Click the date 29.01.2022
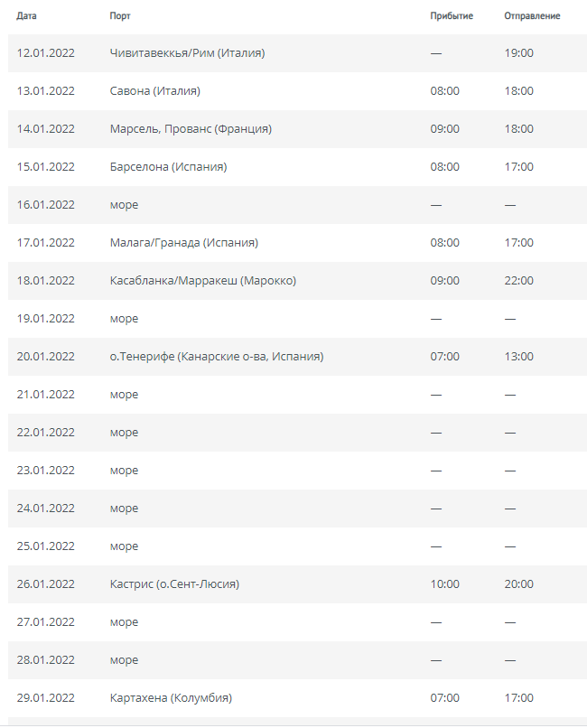 click(45, 698)
